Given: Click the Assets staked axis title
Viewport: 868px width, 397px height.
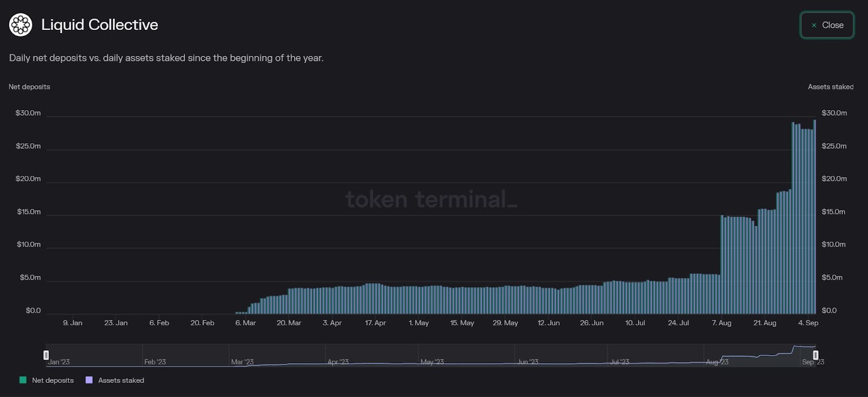Looking at the screenshot, I should tap(831, 87).
